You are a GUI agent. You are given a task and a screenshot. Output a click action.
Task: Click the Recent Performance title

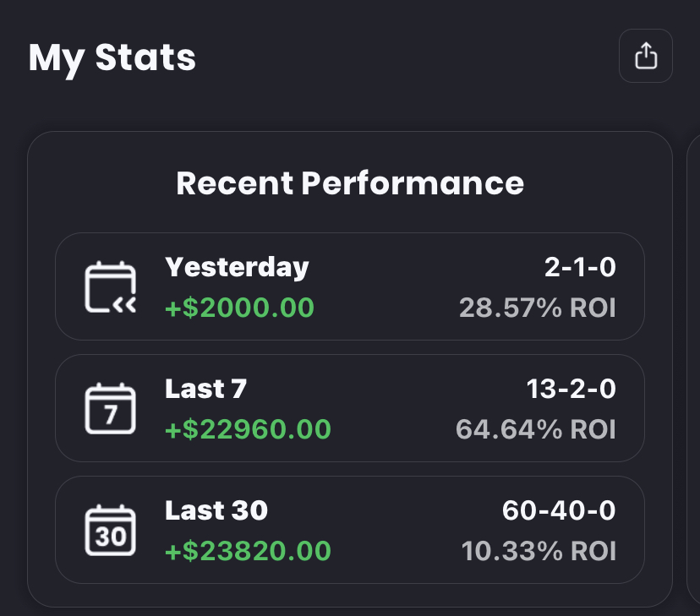pos(350,183)
